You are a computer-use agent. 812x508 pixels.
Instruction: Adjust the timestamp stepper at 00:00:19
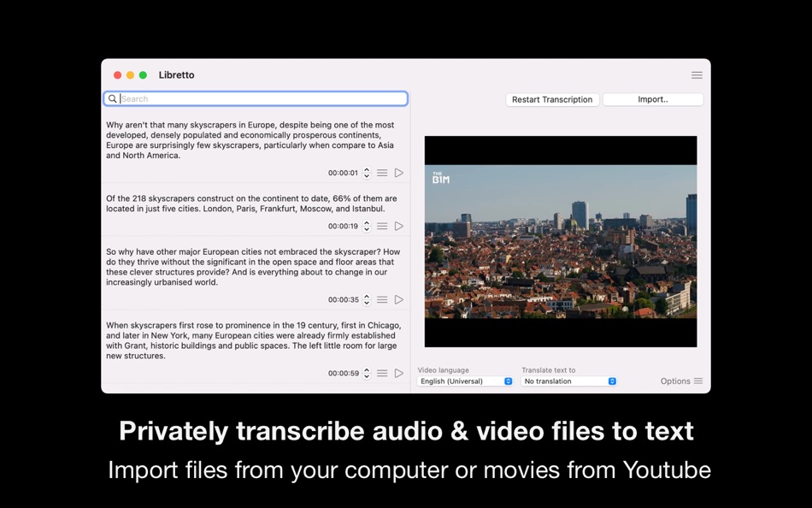(x=367, y=226)
